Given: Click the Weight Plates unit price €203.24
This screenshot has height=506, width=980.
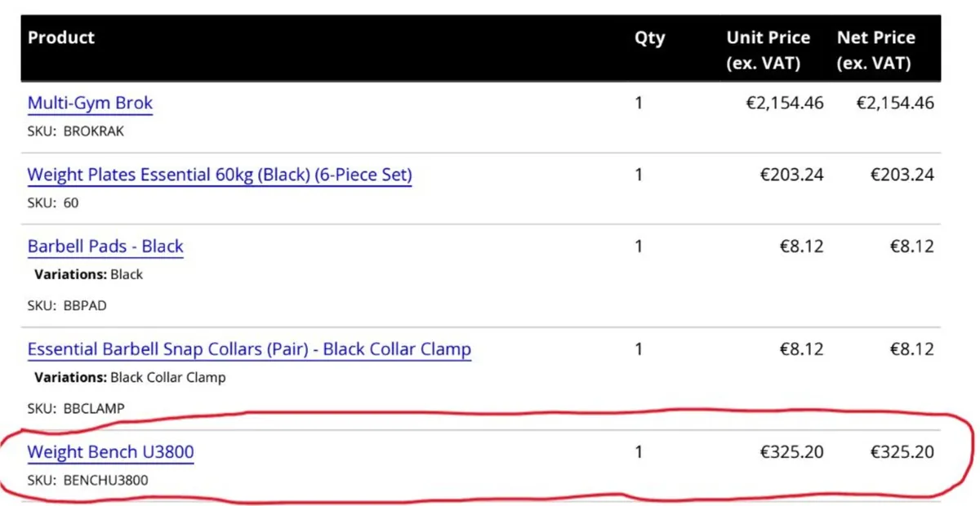Looking at the screenshot, I should [x=791, y=174].
